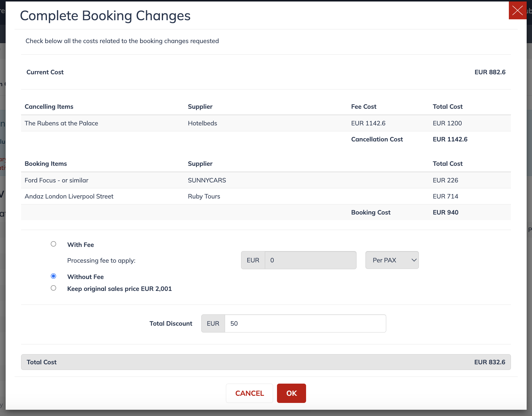
Task: Click the processing fee amount field
Action: 311,260
